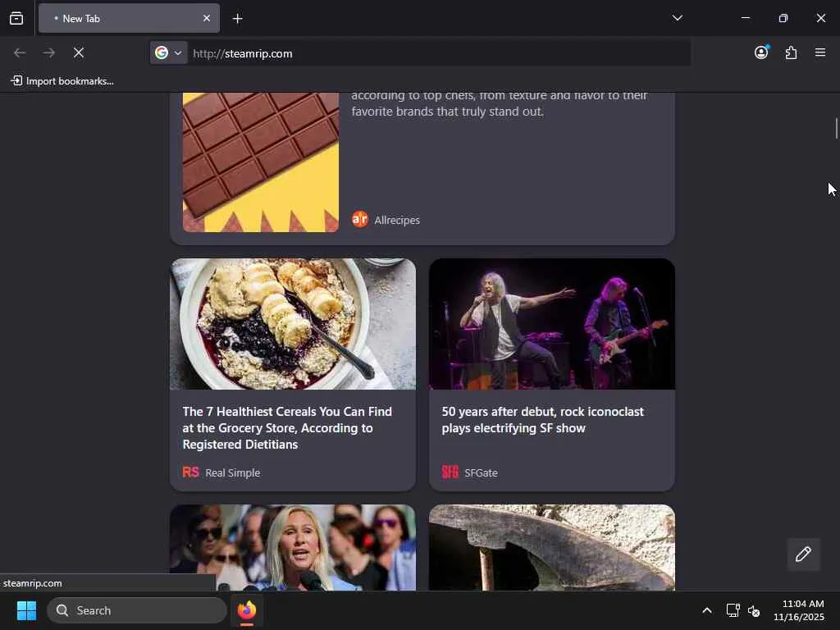Open the Healthiest Cereals article headline
The width and height of the screenshot is (840, 630).
point(287,427)
